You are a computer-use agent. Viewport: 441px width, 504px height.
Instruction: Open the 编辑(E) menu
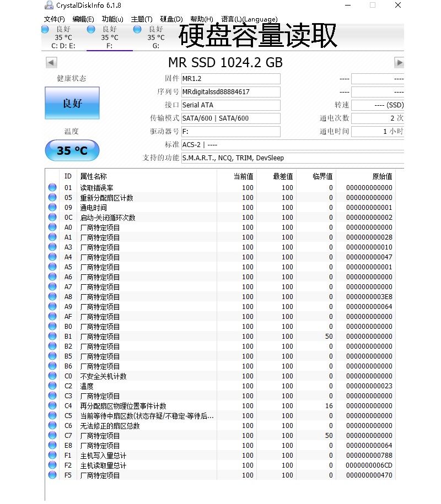point(83,19)
